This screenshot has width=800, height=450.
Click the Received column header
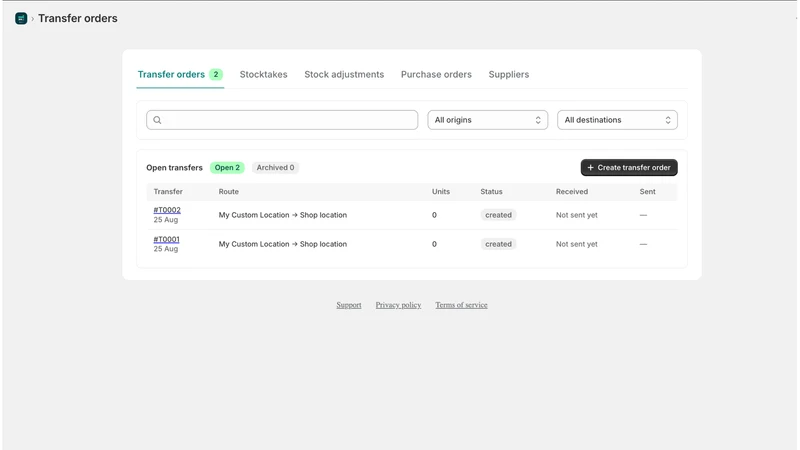[572, 191]
